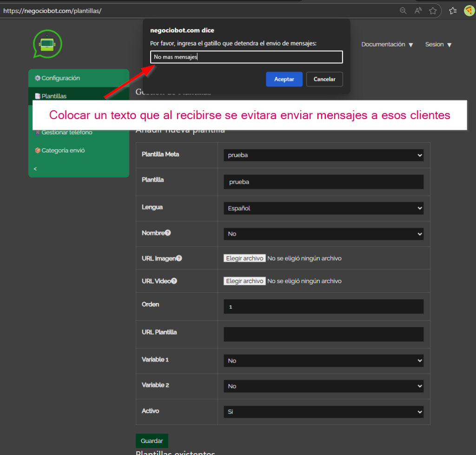Collapse the sidebar with the < arrow

coord(35,169)
